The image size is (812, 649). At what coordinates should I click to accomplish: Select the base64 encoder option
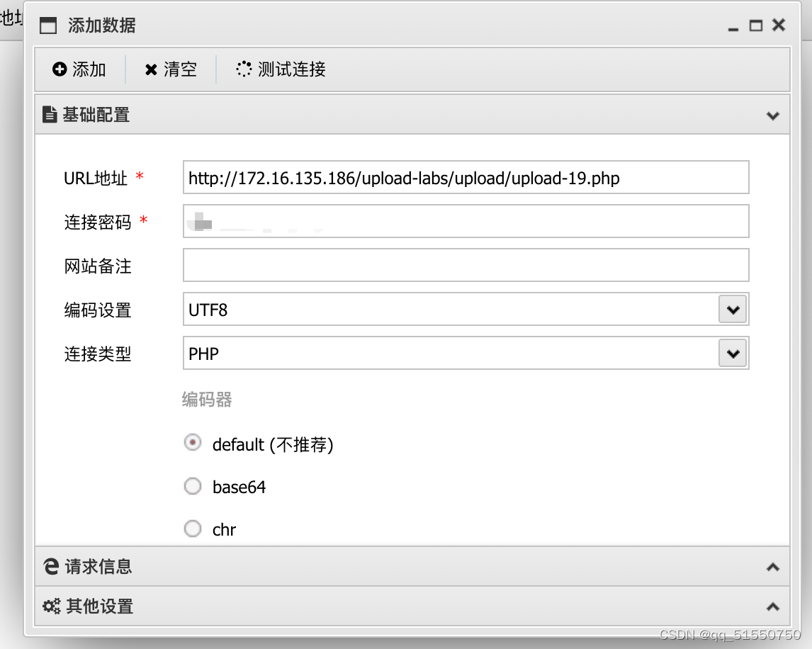coord(192,486)
